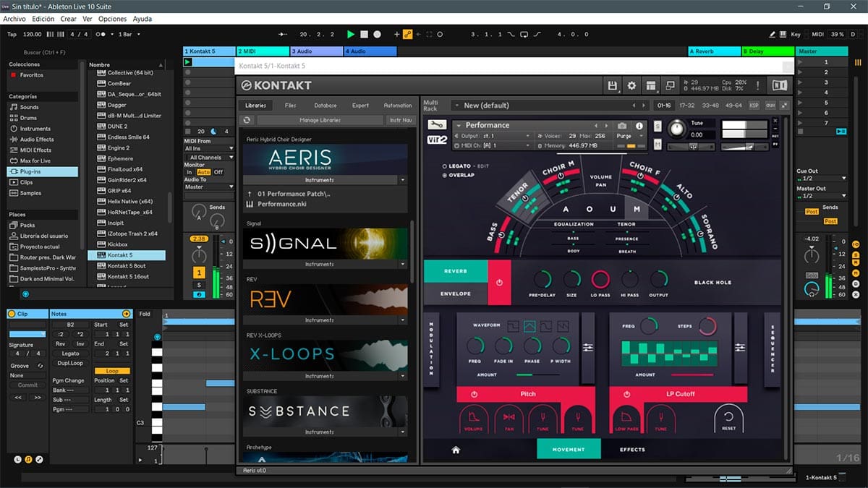Click the Stop button in Ableton transport
The image size is (868, 488).
[x=365, y=34]
